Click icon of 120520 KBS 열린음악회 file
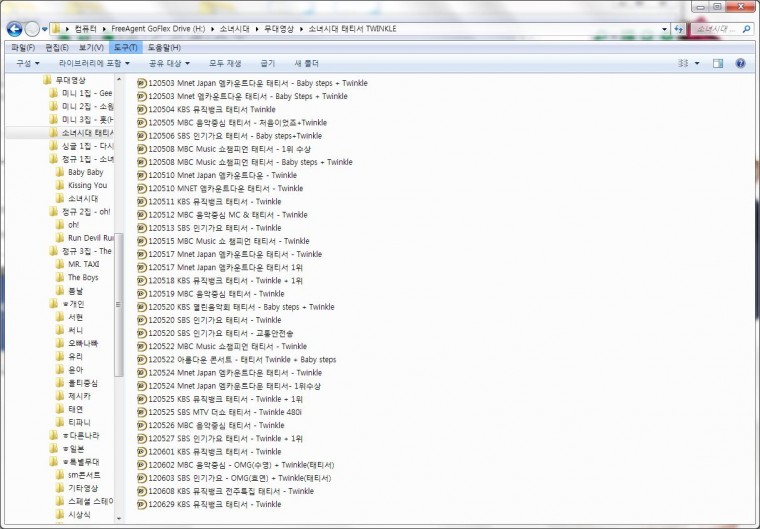760x529 pixels. click(142, 307)
